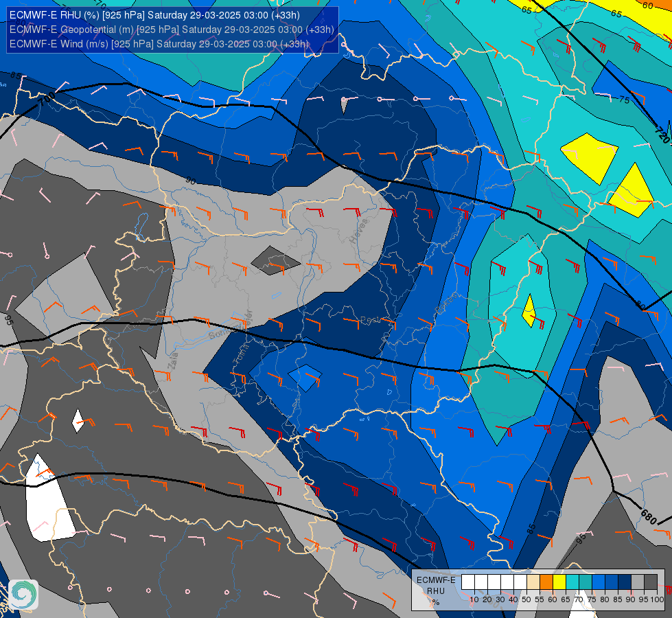Click the ECMWF swirl logo icon
This screenshot has height=618, width=672.
pos(23,595)
